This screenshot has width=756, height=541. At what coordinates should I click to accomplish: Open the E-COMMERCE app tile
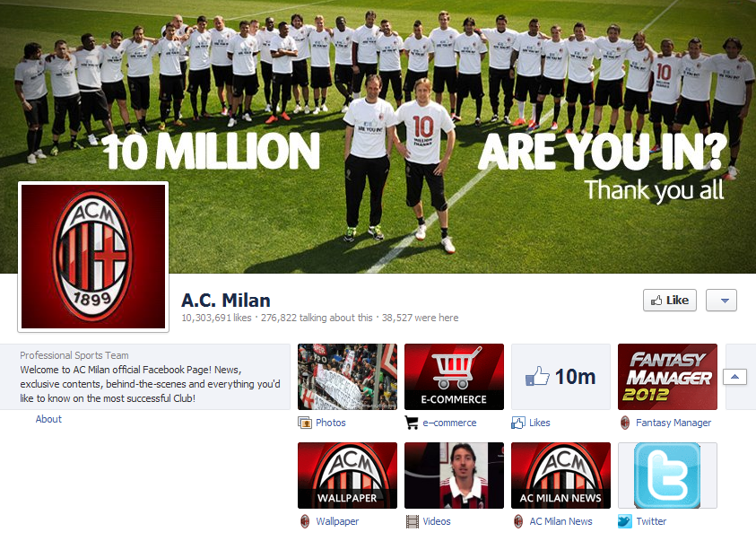click(x=454, y=377)
